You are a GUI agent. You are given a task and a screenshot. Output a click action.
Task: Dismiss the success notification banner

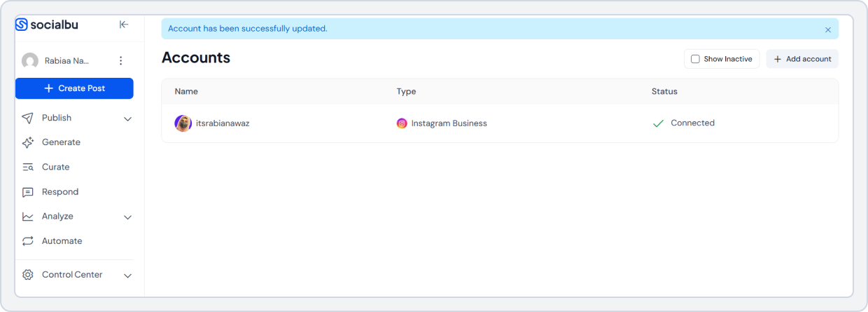coord(828,29)
